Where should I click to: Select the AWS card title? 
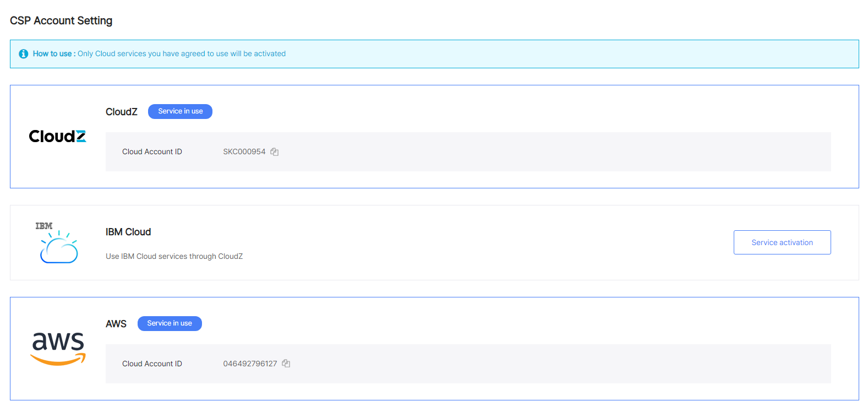tap(116, 324)
